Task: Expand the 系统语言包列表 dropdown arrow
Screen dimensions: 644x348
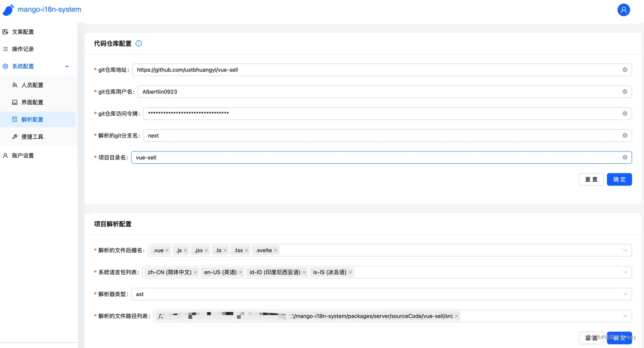Action: pyautogui.click(x=625, y=272)
